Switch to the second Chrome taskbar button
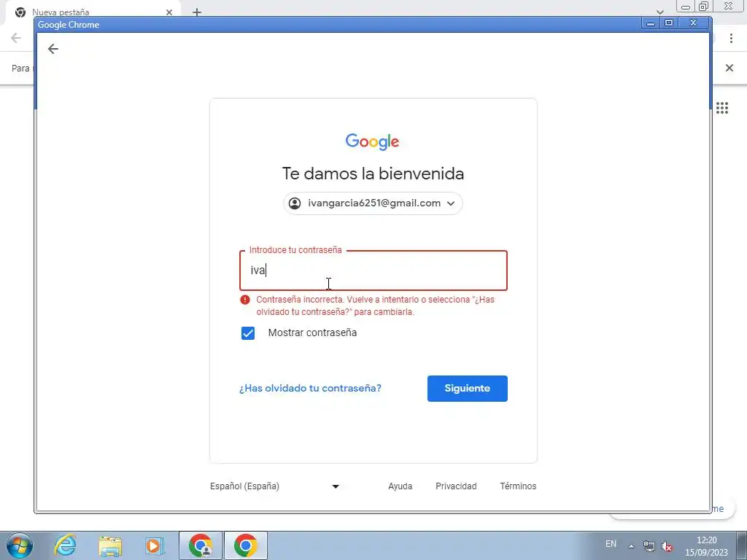The width and height of the screenshot is (747, 560). coord(246,545)
